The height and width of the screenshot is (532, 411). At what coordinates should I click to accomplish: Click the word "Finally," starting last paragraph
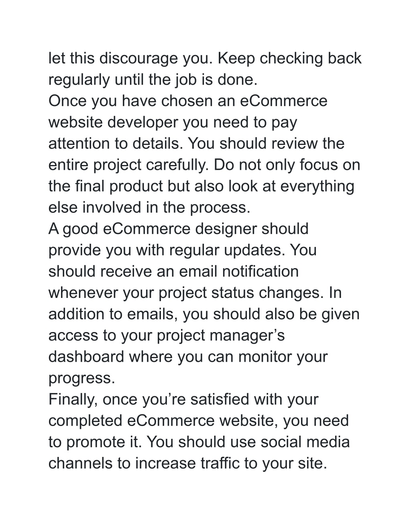[x=73, y=400]
